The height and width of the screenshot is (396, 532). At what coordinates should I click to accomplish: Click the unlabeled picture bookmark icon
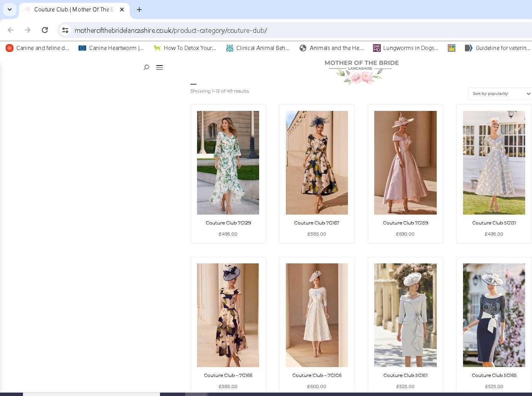(452, 48)
